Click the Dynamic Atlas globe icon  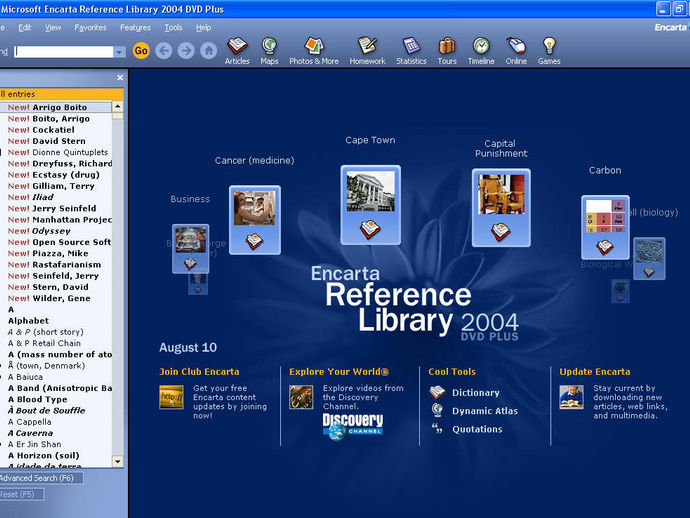click(x=437, y=410)
